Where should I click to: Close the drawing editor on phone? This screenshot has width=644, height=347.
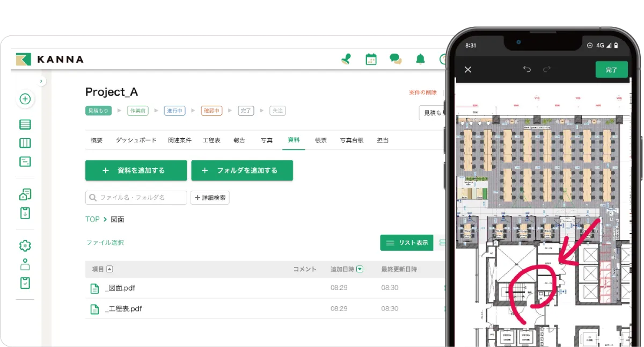pyautogui.click(x=468, y=69)
